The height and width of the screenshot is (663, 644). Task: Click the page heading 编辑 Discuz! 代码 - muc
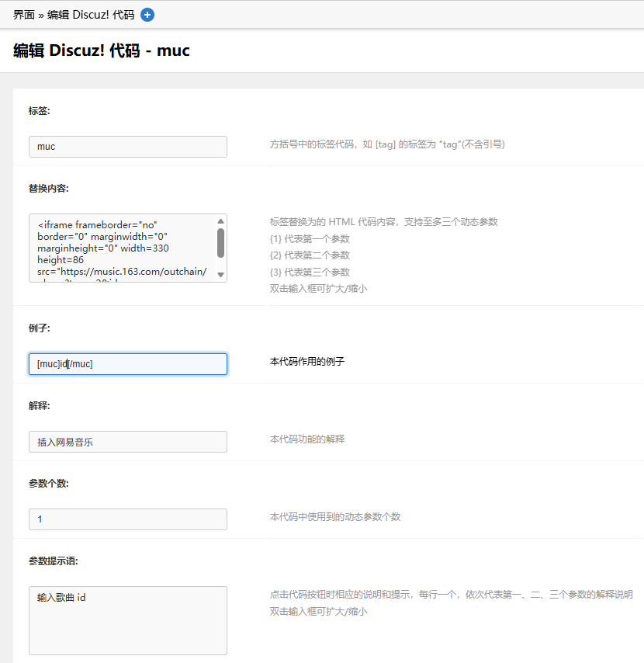[x=102, y=51]
